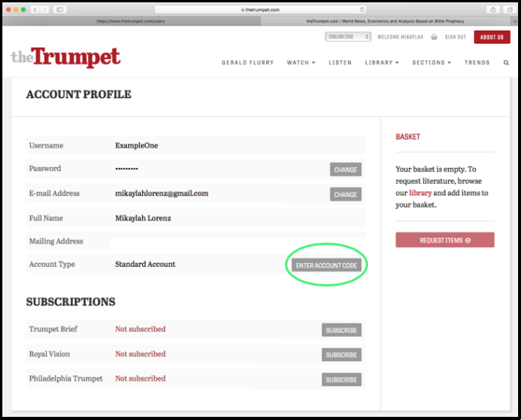The height and width of the screenshot is (420, 522).
Task: Click the password dots value
Action: click(x=126, y=169)
